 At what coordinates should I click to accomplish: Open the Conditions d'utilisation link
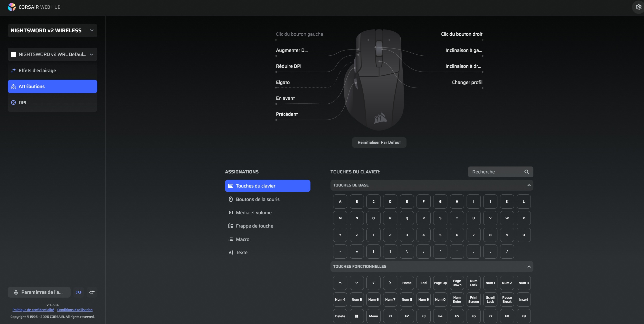(75, 310)
